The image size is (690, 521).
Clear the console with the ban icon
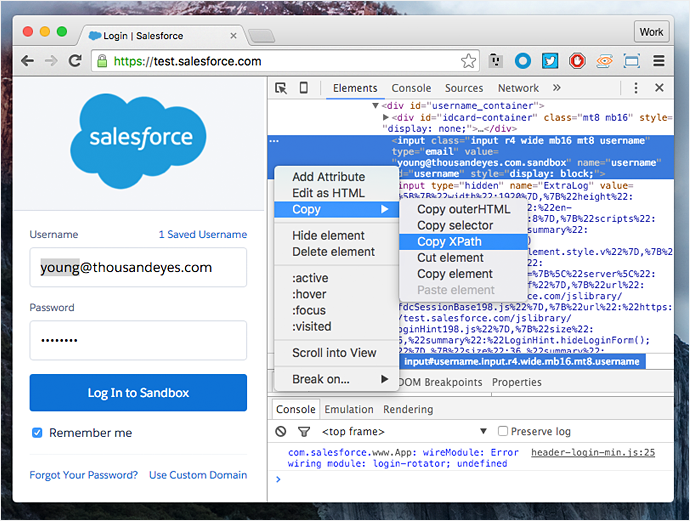point(281,432)
